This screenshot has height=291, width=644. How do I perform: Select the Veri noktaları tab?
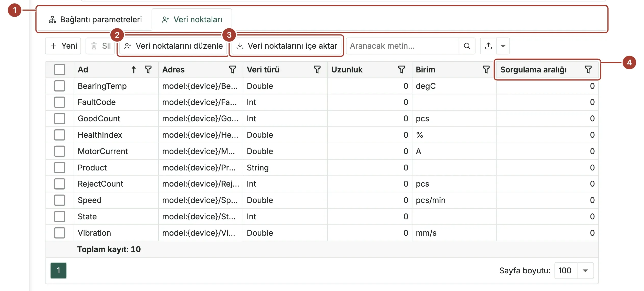[192, 19]
